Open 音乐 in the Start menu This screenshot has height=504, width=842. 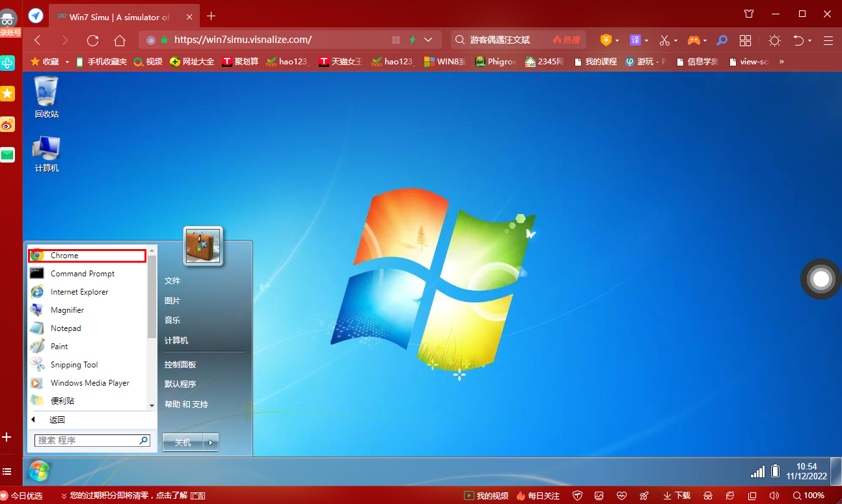[172, 321]
